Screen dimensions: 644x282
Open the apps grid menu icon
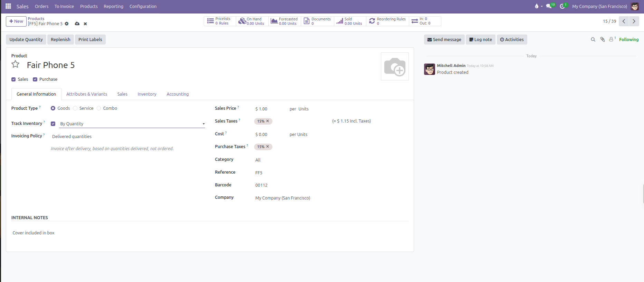click(x=8, y=6)
